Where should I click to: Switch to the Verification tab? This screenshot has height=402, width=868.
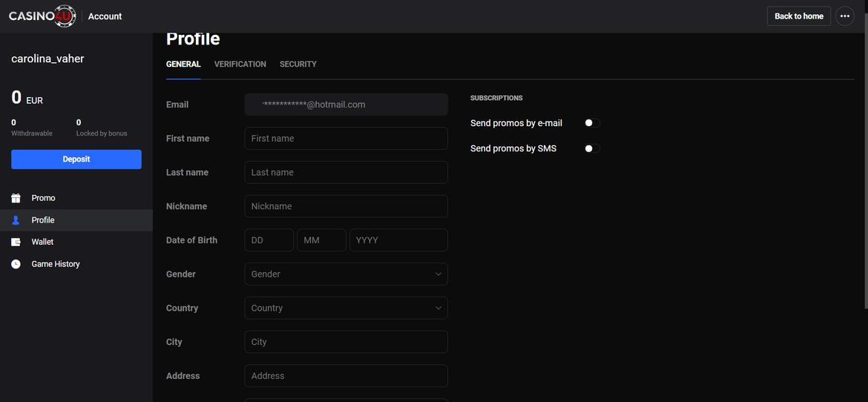click(x=240, y=65)
